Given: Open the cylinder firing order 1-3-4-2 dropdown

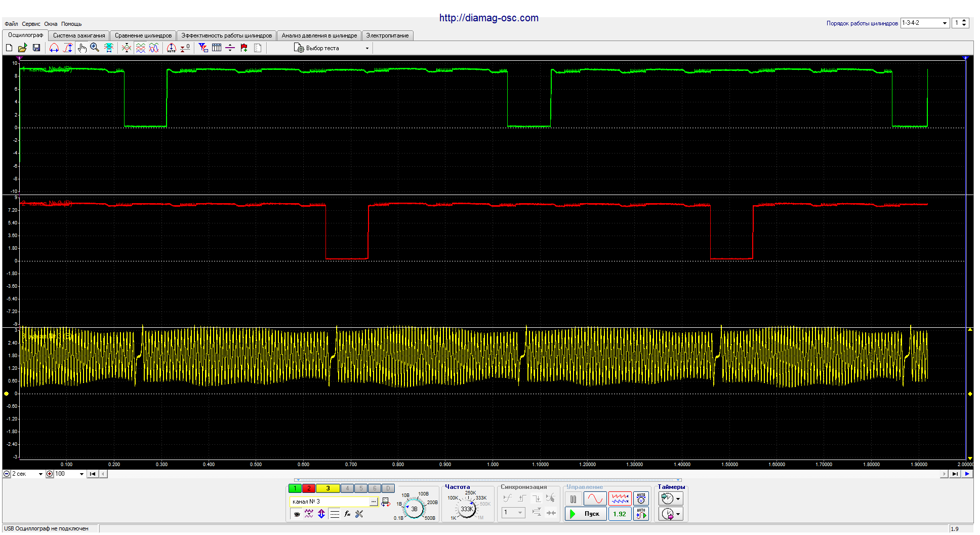Looking at the screenshot, I should coord(945,23).
